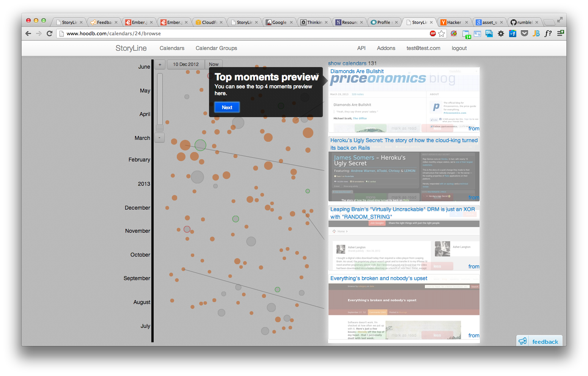Open the Chrome menu icon
This screenshot has height=376, width=588.
(x=560, y=33)
